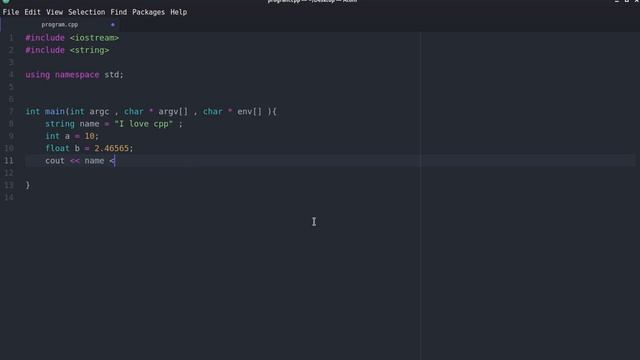Click the cout keyword on line 11
640x360 pixels.
pos(55,160)
